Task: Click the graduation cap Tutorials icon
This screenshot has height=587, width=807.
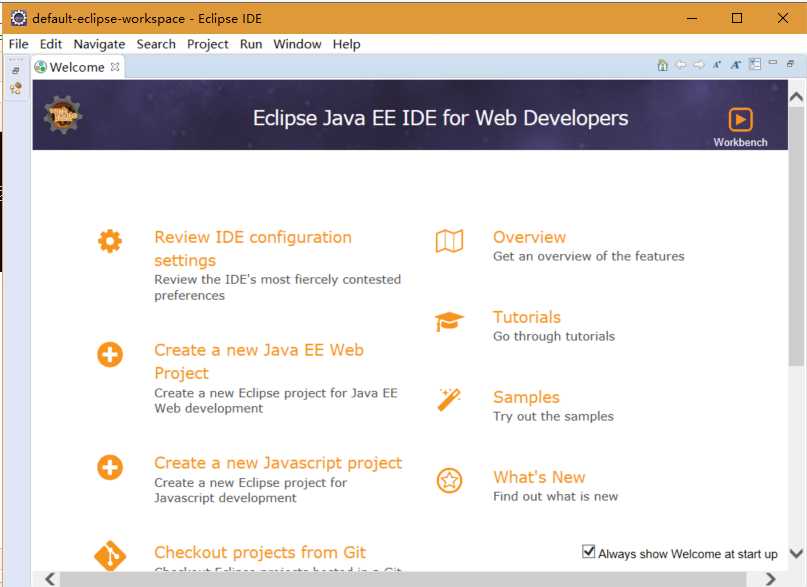Action: 449,322
